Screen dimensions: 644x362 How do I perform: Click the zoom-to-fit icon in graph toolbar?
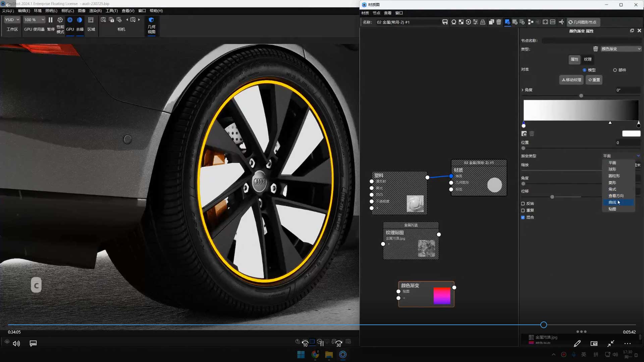[545, 22]
